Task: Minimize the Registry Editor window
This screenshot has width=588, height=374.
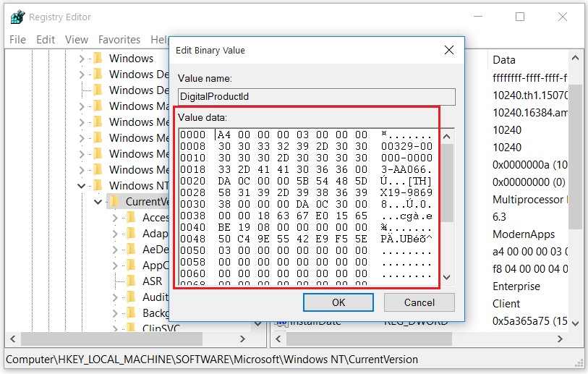Action: coord(478,17)
